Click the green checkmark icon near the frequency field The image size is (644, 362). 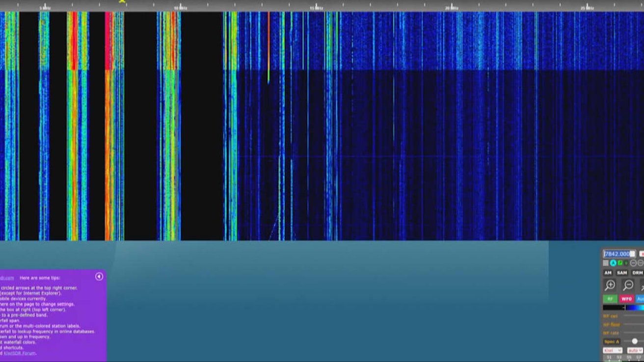pos(620,263)
